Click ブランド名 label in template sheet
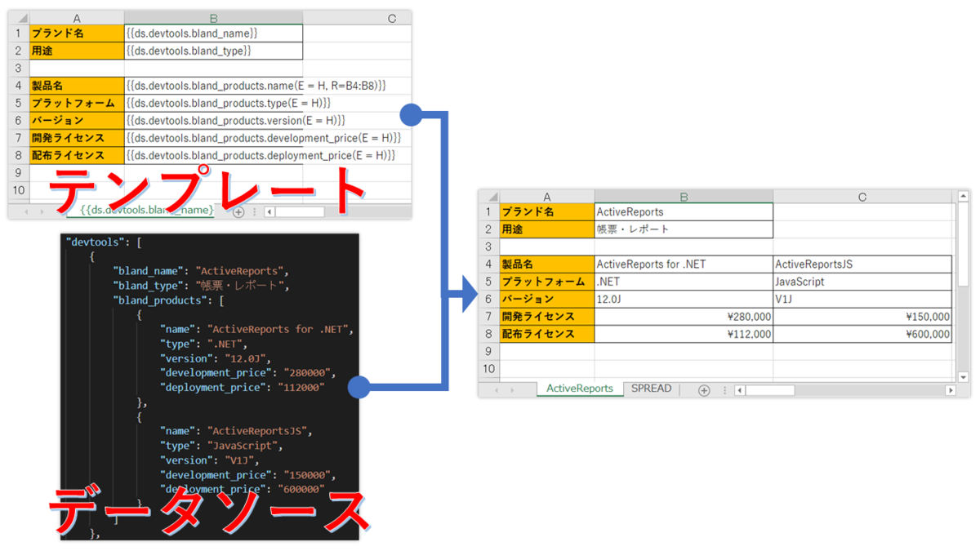Screen dimensions: 980x551 [77, 33]
